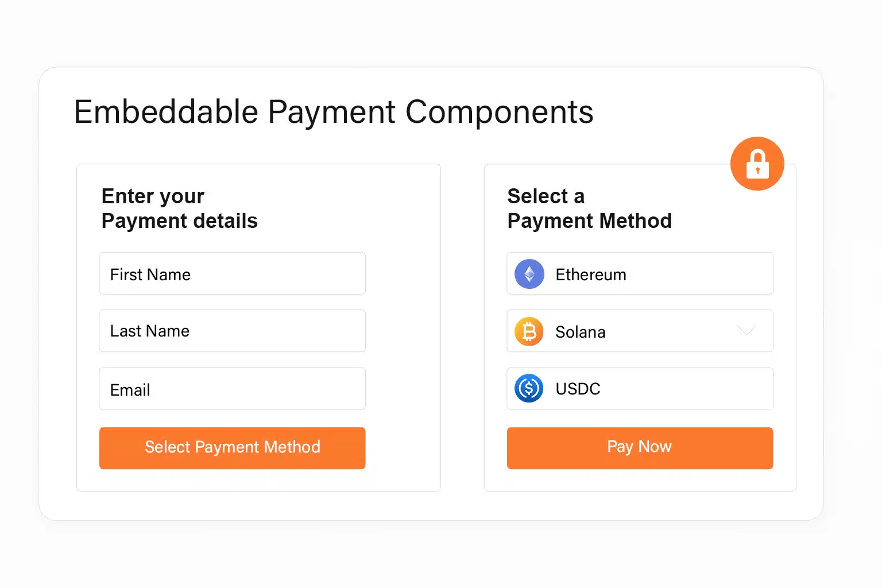Click the 'Embeddable Payment Components' title
This screenshot has height=588, width=882.
(333, 112)
